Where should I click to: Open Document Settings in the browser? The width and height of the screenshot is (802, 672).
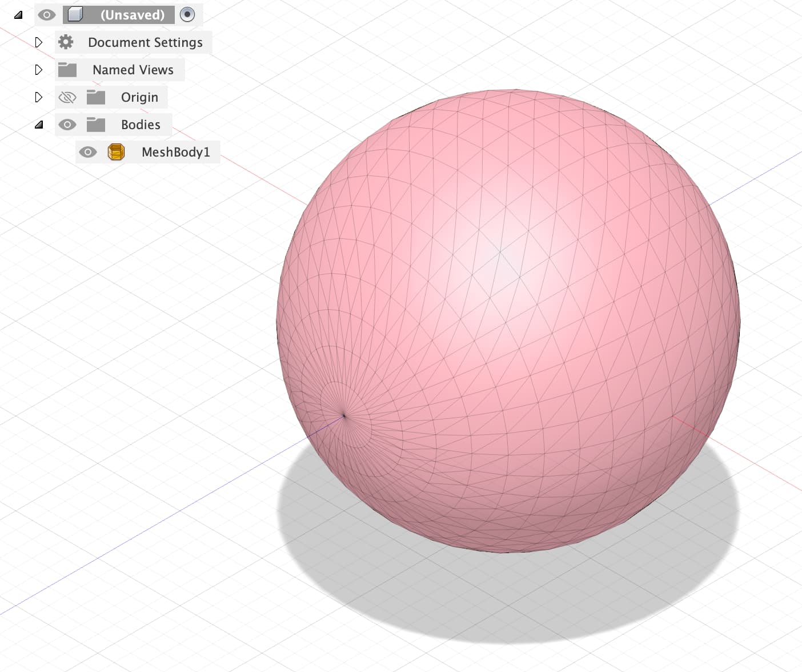(145, 42)
